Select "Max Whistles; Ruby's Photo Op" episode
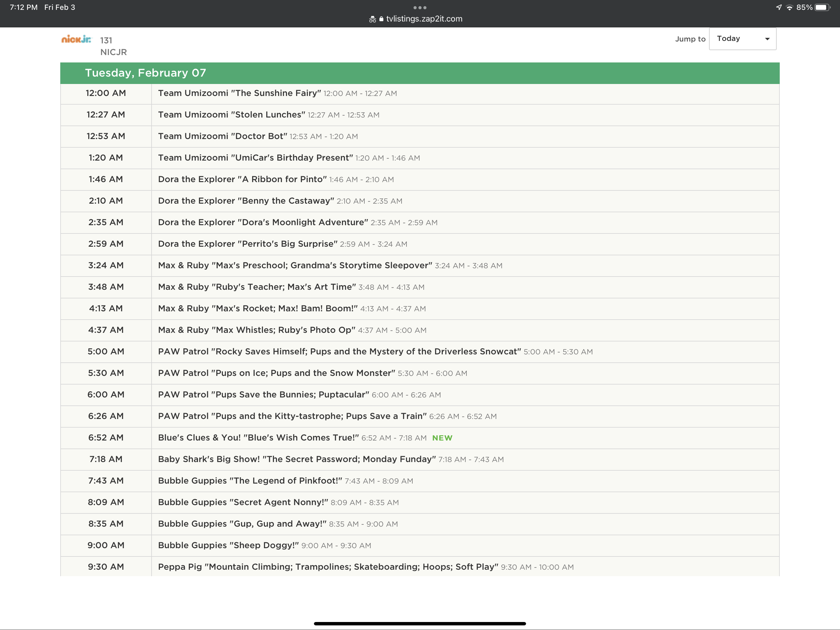This screenshot has height=630, width=840. pyautogui.click(x=257, y=330)
